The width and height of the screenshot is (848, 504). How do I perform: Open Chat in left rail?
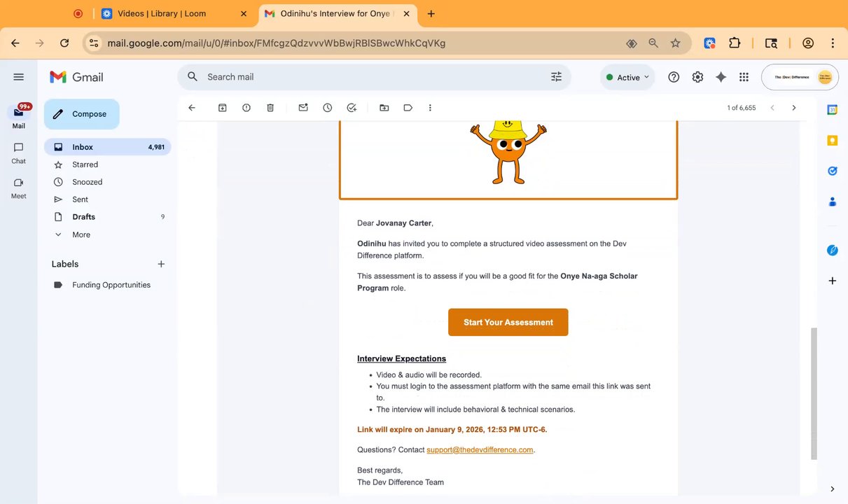click(19, 152)
